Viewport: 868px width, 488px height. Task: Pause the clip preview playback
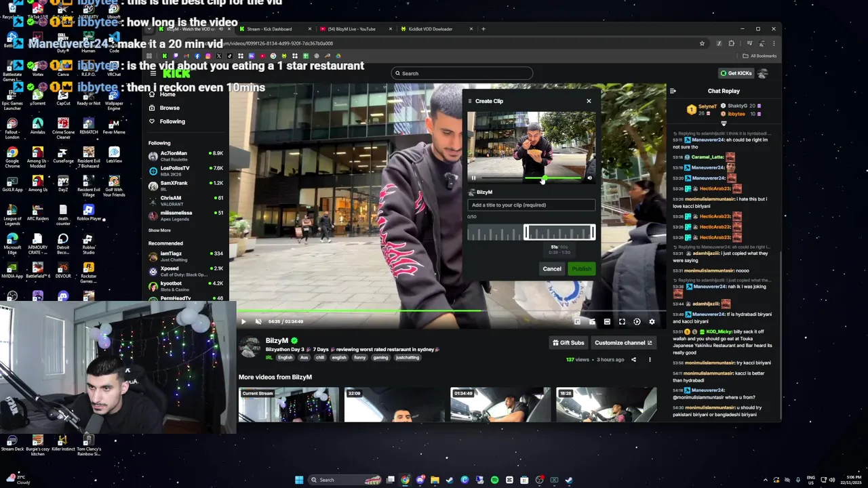click(x=473, y=178)
